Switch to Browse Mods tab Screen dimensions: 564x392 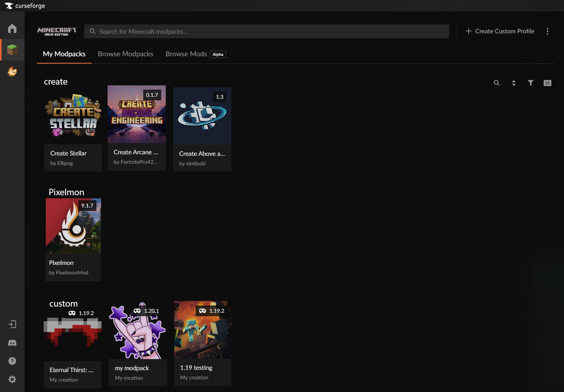point(186,54)
